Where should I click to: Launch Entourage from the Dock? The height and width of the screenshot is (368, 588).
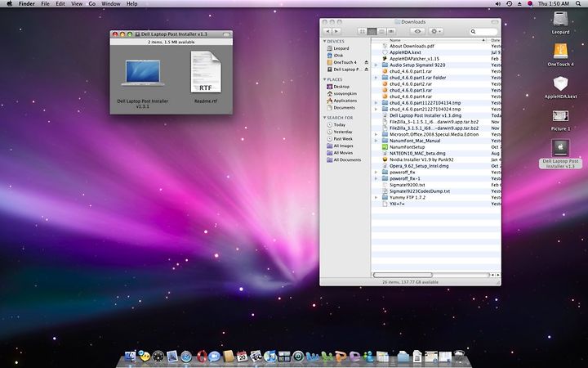click(354, 357)
